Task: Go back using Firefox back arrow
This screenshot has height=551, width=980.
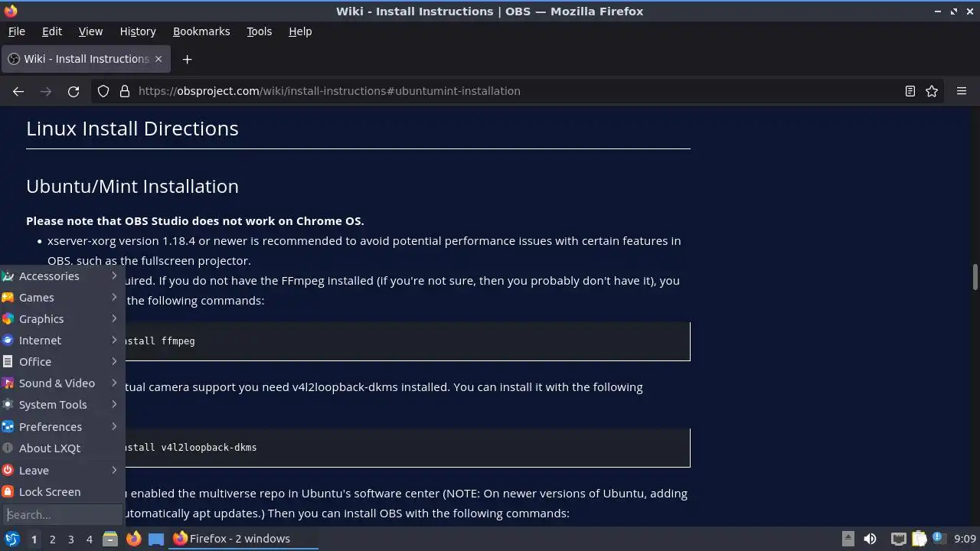Action: [x=18, y=91]
